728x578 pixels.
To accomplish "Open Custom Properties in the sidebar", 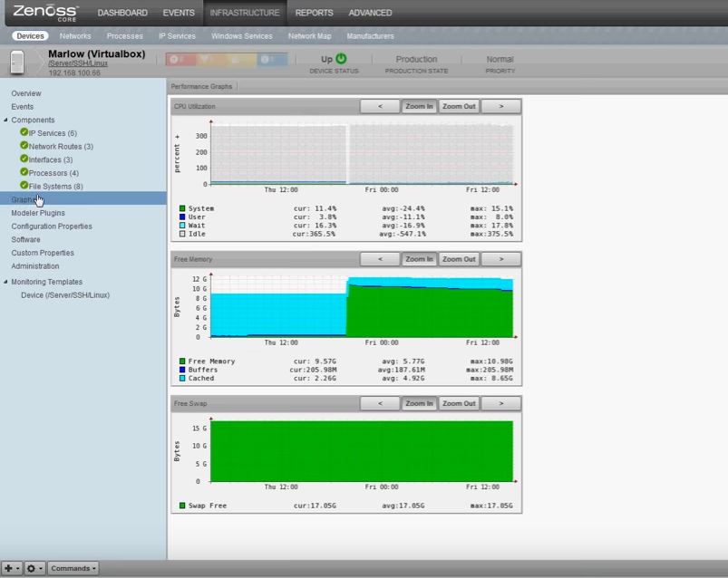I will [43, 253].
